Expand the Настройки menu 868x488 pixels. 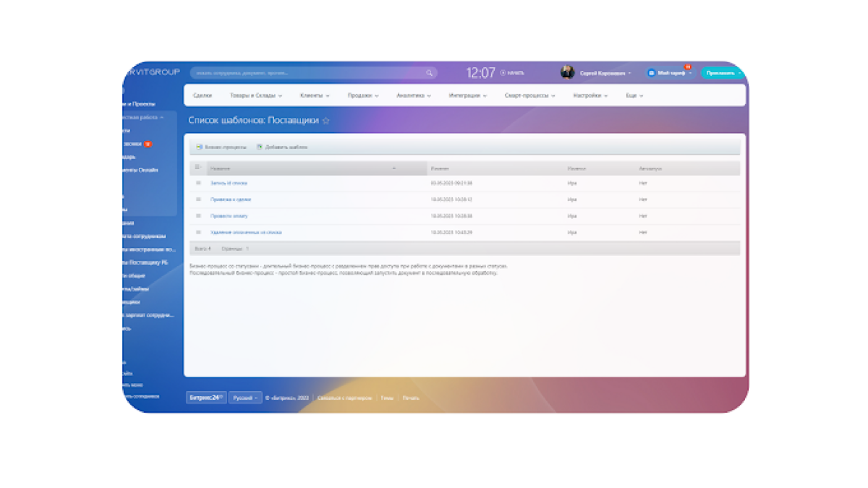coord(591,95)
